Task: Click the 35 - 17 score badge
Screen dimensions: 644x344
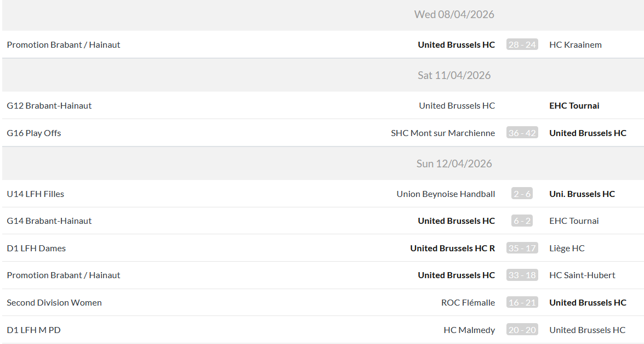Action: [x=522, y=248]
